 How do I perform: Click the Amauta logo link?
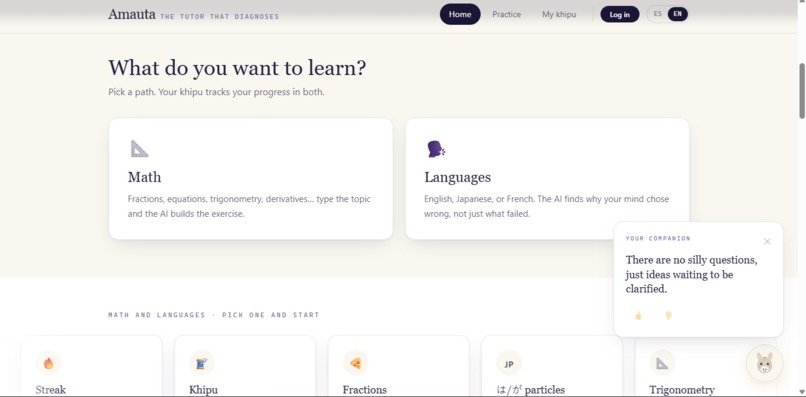click(x=132, y=14)
